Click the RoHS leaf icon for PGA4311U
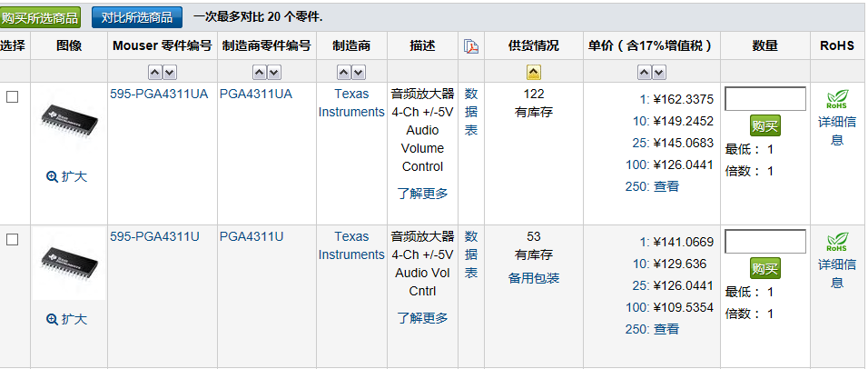This screenshot has height=369, width=868. pos(836,242)
